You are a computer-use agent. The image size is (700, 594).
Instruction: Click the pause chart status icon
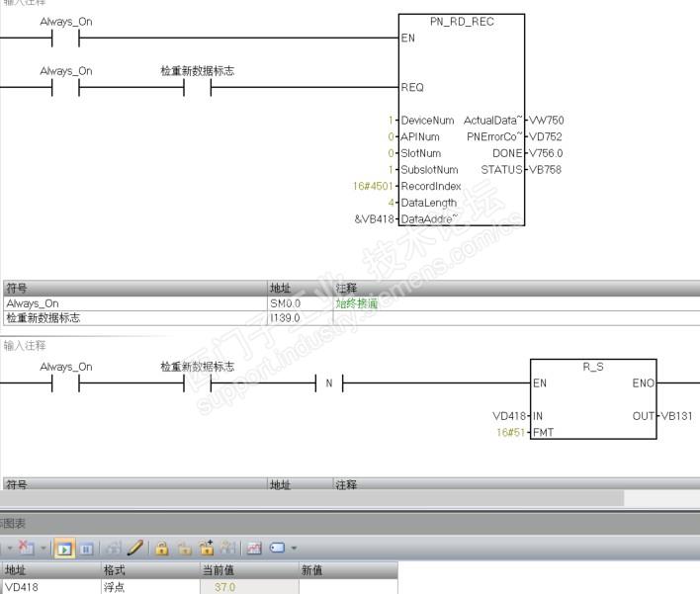click(87, 549)
